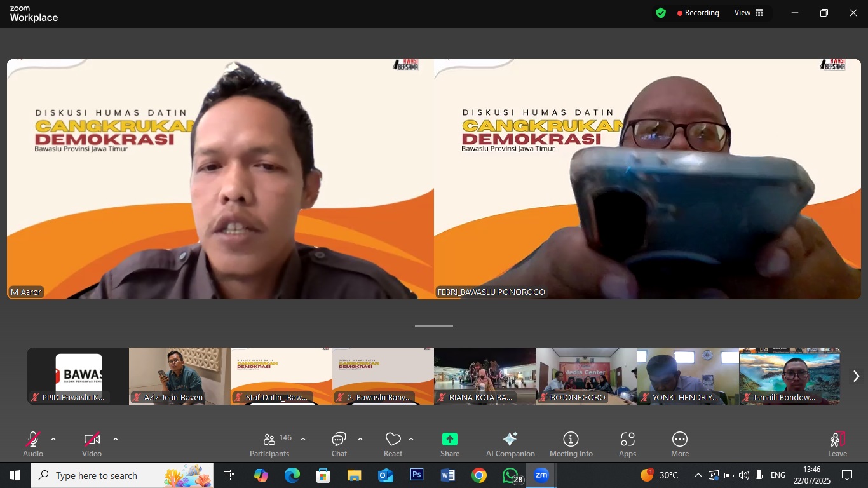Open WhatsApp with 28 notifications
868x488 pixels.
tap(512, 475)
